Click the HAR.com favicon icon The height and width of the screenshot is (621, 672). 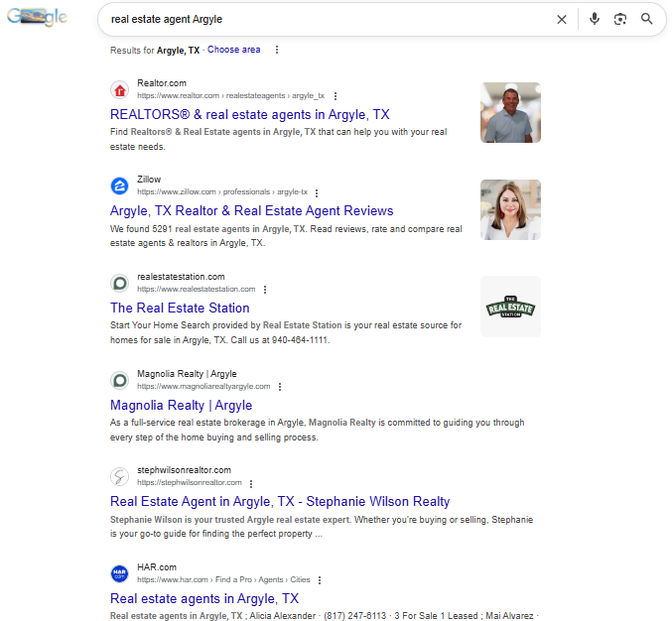(120, 573)
